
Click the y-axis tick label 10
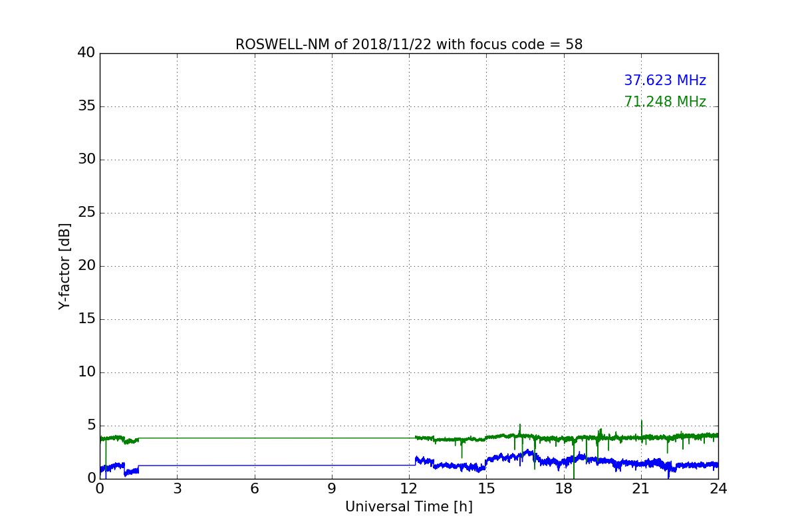pyautogui.click(x=86, y=372)
